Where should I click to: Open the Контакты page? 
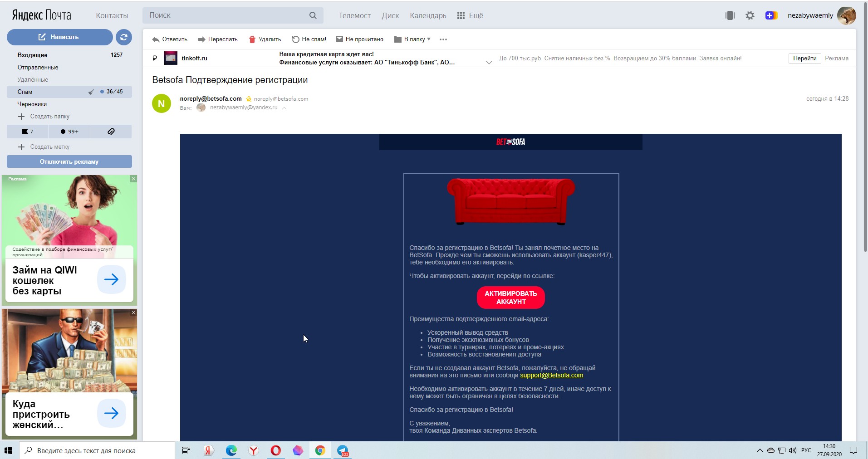112,15
